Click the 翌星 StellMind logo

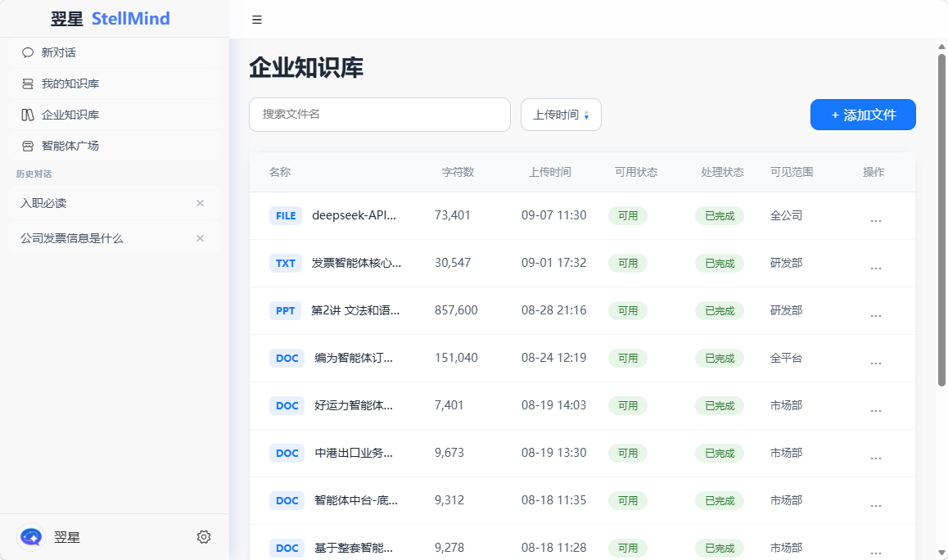(x=110, y=19)
